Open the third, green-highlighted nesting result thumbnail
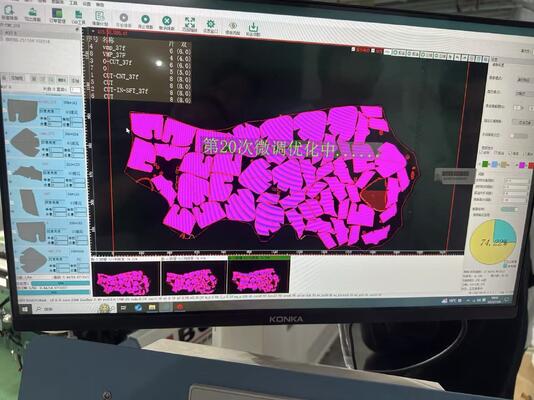Viewport: 534px width, 400px height. 259,275
